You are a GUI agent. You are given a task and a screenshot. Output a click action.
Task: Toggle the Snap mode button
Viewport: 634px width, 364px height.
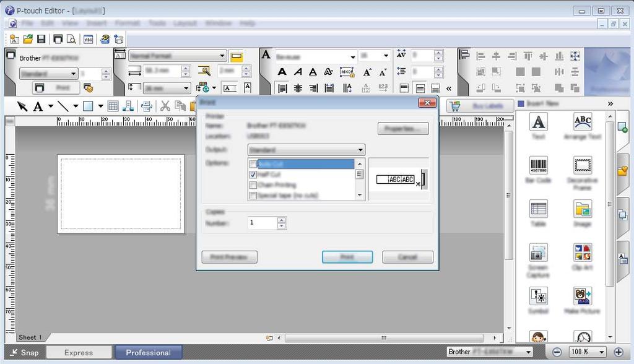[25, 352]
